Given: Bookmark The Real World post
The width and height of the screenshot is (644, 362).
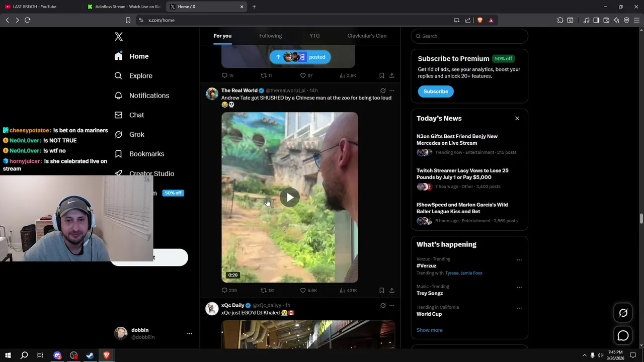Looking at the screenshot, I should (382, 290).
